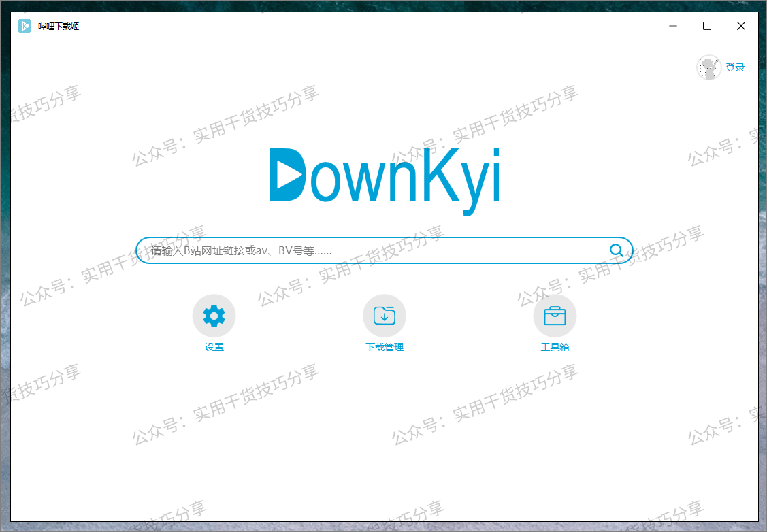
Task: Open the 设置 gear icon
Action: pyautogui.click(x=214, y=315)
